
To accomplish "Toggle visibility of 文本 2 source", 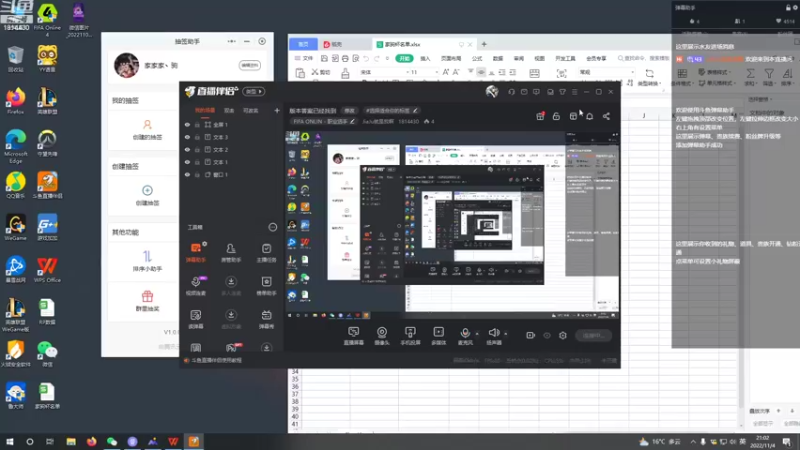I will (187, 149).
